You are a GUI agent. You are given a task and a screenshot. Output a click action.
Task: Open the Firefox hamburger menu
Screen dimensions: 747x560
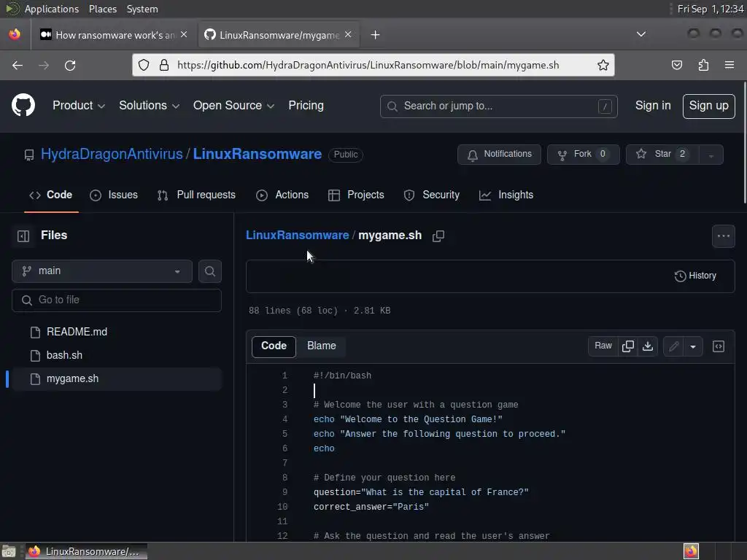click(729, 65)
